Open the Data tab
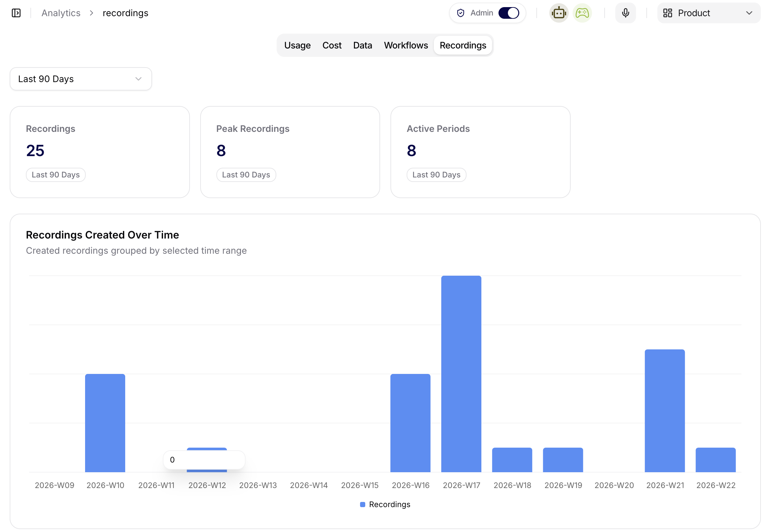This screenshot has width=768, height=532. point(363,45)
